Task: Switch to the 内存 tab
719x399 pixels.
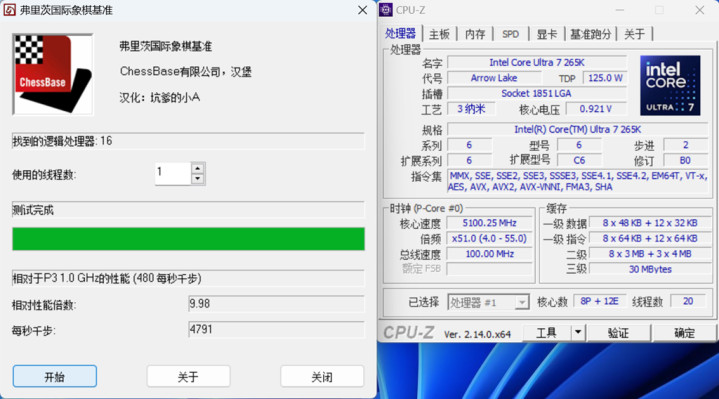Action: tap(475, 34)
